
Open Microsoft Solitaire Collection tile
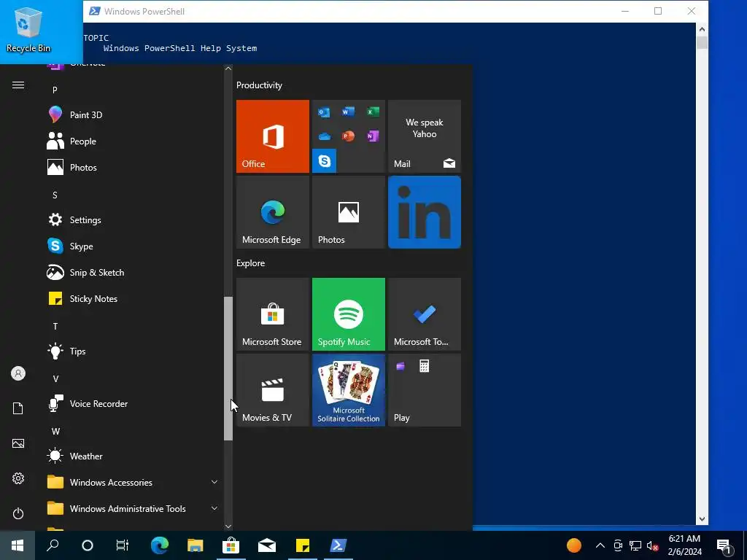348,390
